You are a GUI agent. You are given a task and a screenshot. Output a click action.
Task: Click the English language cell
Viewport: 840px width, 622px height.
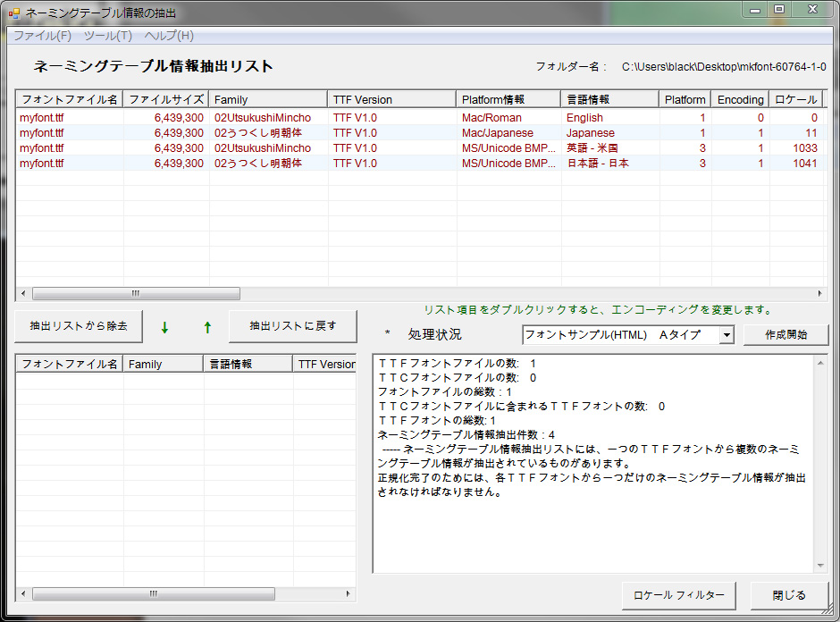tap(584, 117)
